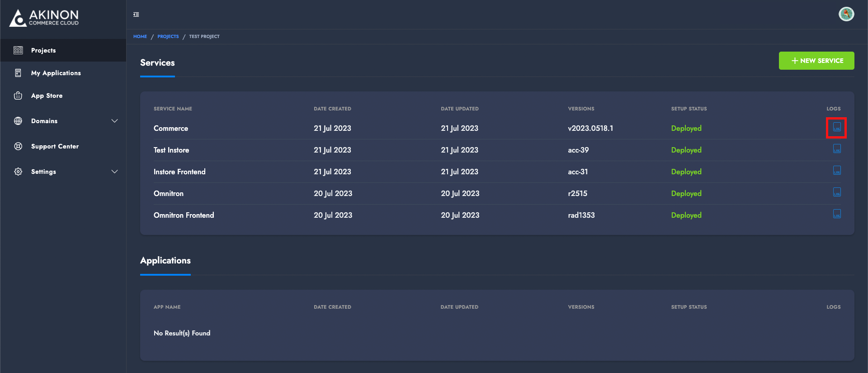Open My Applications in the sidebar
Screen dimensions: 868x373
56,73
